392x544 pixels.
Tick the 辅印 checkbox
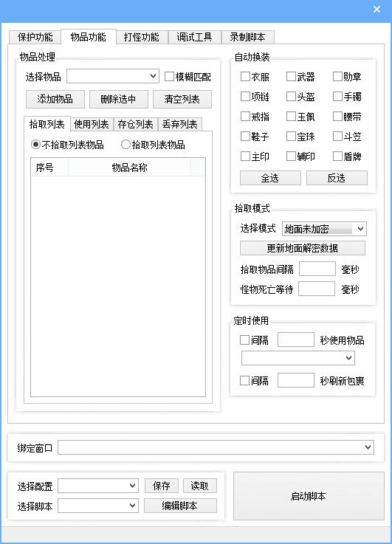[291, 156]
